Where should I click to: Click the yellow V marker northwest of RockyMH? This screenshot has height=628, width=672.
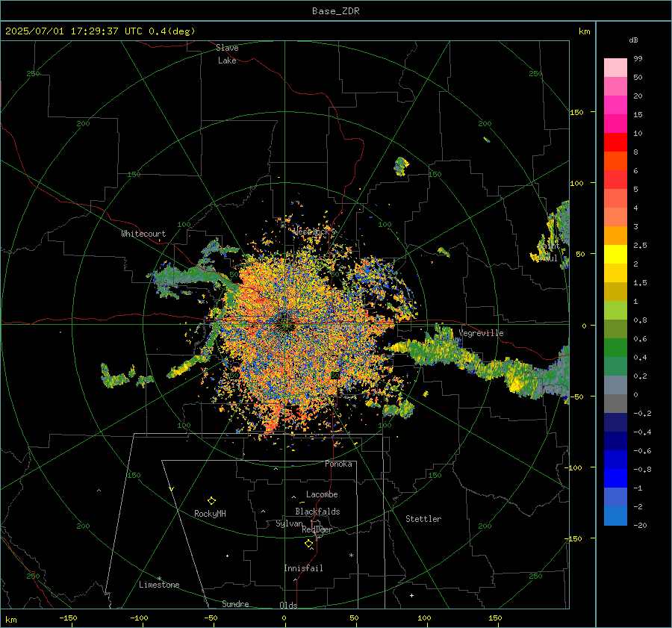click(172, 489)
